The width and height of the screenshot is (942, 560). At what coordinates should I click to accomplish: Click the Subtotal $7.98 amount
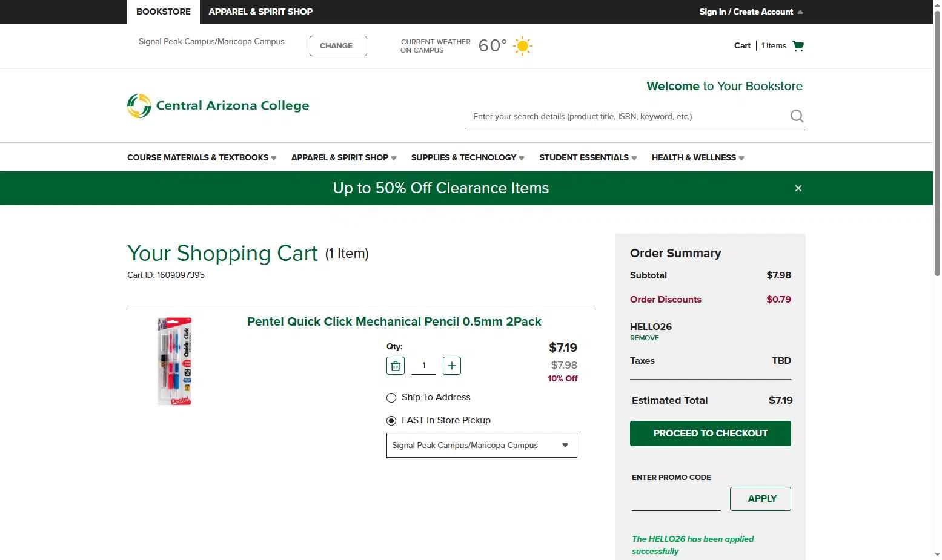(x=778, y=275)
